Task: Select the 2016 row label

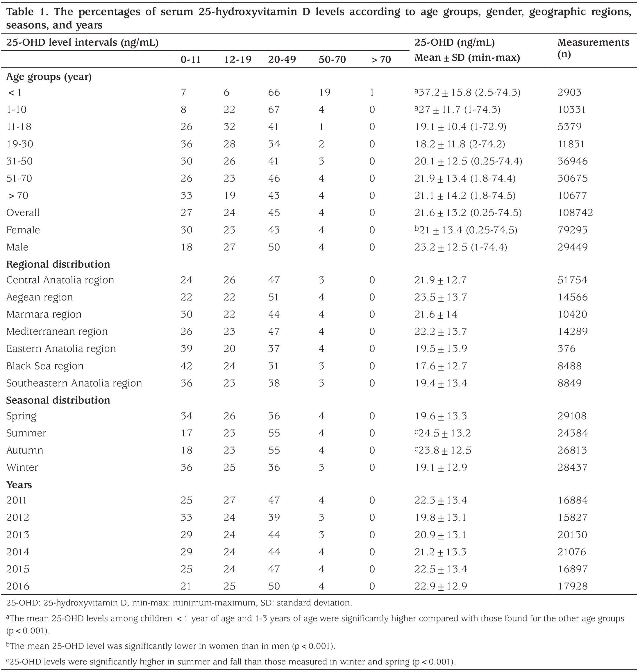Action: click(x=18, y=586)
